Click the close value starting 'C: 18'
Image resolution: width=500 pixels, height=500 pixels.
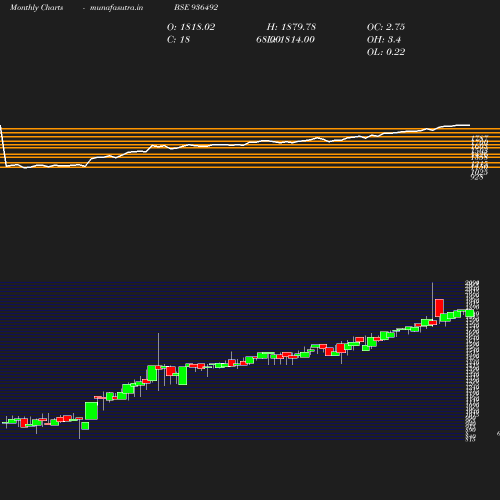[178, 40]
